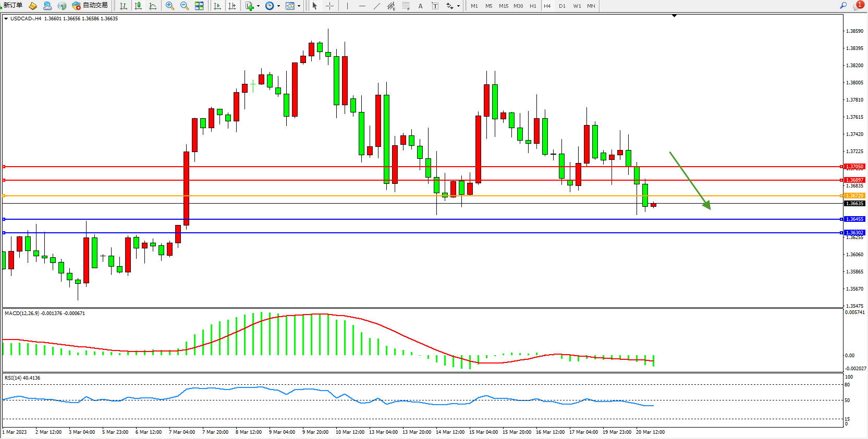Select the trendline drawing tool
This screenshot has width=868, height=439.
coord(377,6)
